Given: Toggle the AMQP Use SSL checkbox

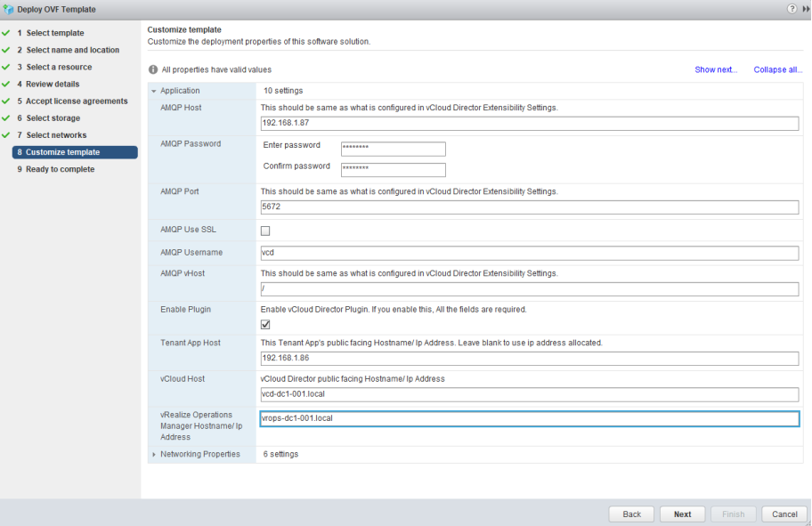Looking at the screenshot, I should (265, 231).
